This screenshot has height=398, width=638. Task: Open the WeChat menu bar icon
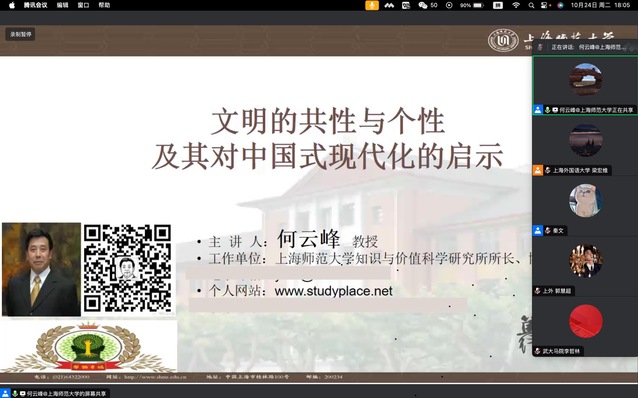point(423,5)
